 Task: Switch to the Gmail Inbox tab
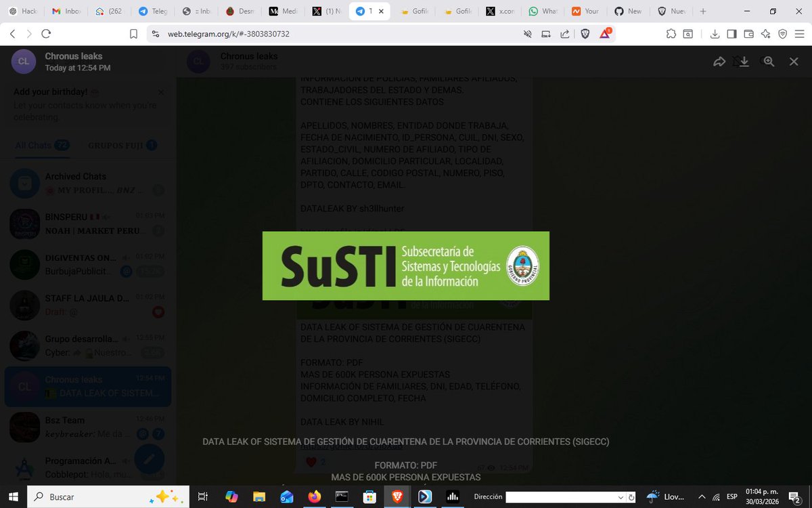click(x=67, y=12)
